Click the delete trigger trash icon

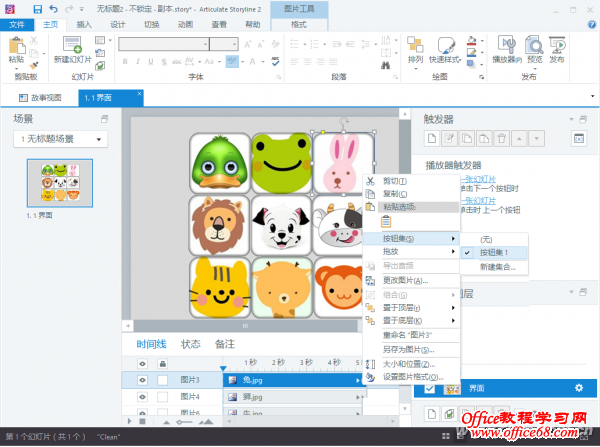[x=502, y=139]
